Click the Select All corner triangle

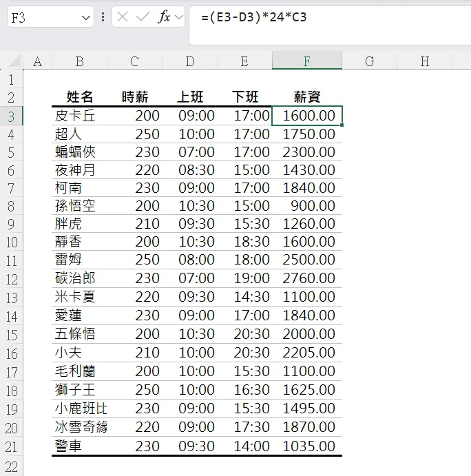14,61
